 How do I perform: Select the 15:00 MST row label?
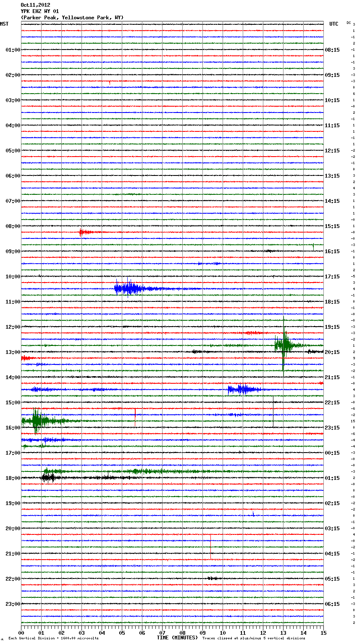coord(13,403)
